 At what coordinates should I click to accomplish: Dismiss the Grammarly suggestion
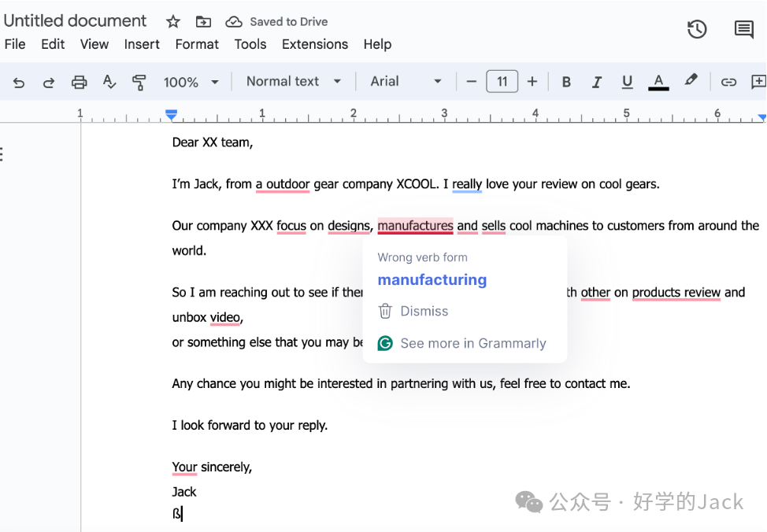(x=424, y=311)
